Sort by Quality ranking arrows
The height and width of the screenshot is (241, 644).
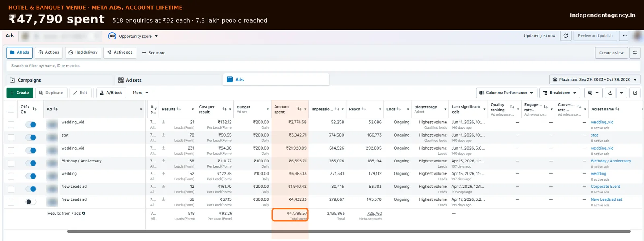[x=512, y=107]
